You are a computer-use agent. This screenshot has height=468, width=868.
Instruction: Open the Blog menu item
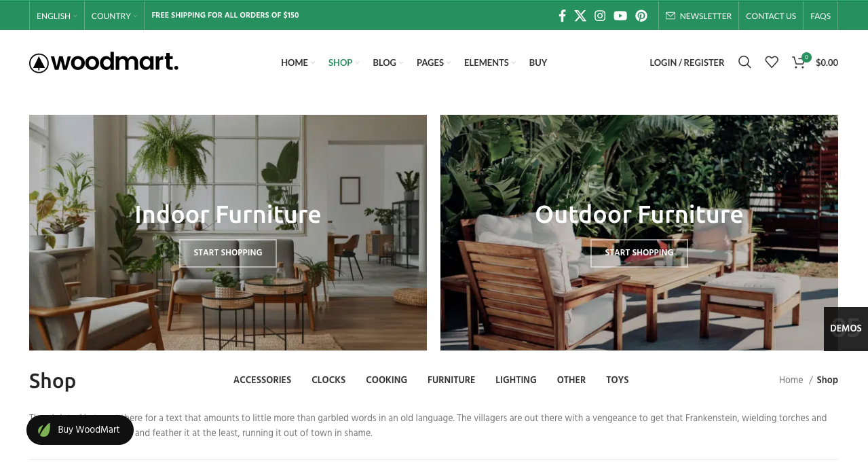[x=388, y=62]
